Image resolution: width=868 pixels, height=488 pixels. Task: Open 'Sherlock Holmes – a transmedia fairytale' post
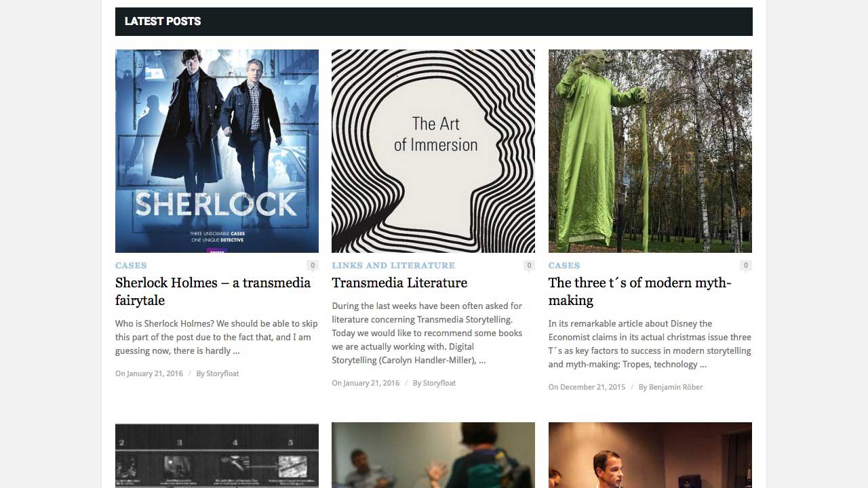[x=213, y=291]
